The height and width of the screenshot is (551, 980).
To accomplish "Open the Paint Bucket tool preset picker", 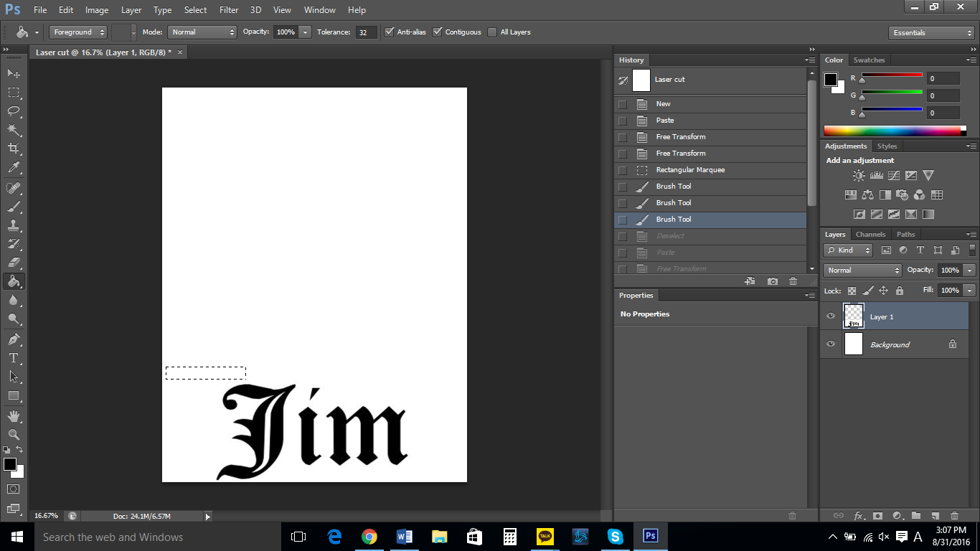I will click(x=27, y=32).
